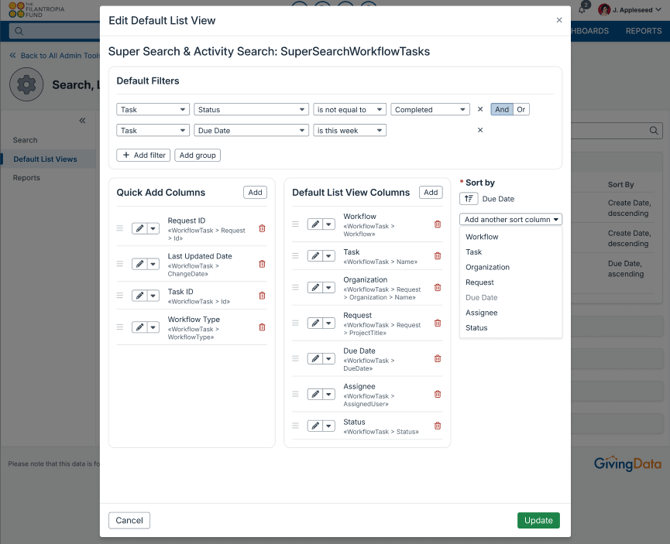Open the Status field dropdown
The width and height of the screenshot is (670, 544).
(x=251, y=110)
